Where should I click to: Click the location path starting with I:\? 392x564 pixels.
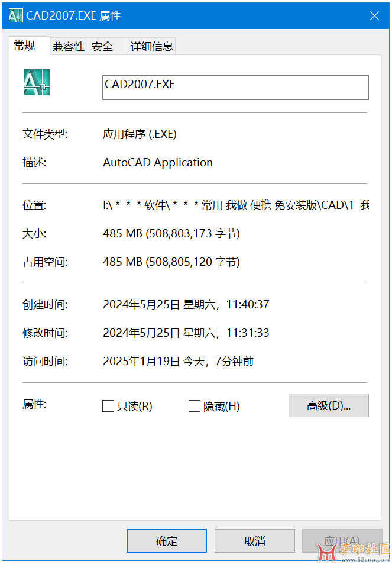click(236, 205)
